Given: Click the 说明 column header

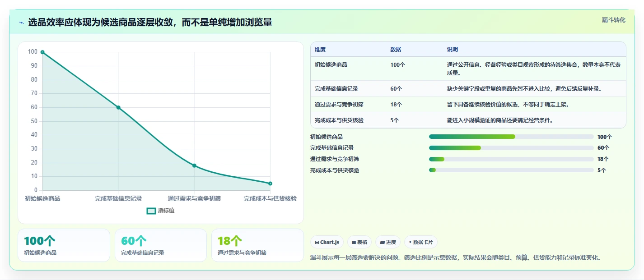Looking at the screenshot, I should (453, 50).
